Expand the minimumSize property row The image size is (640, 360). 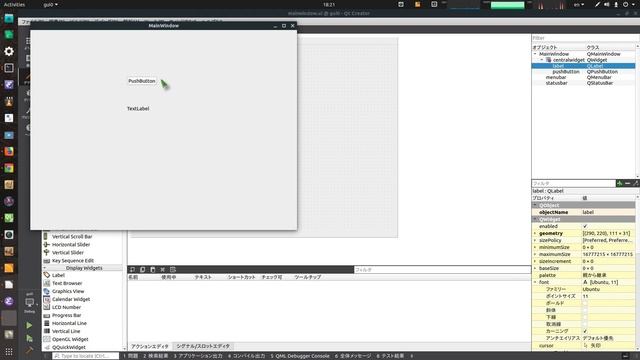tap(535, 247)
